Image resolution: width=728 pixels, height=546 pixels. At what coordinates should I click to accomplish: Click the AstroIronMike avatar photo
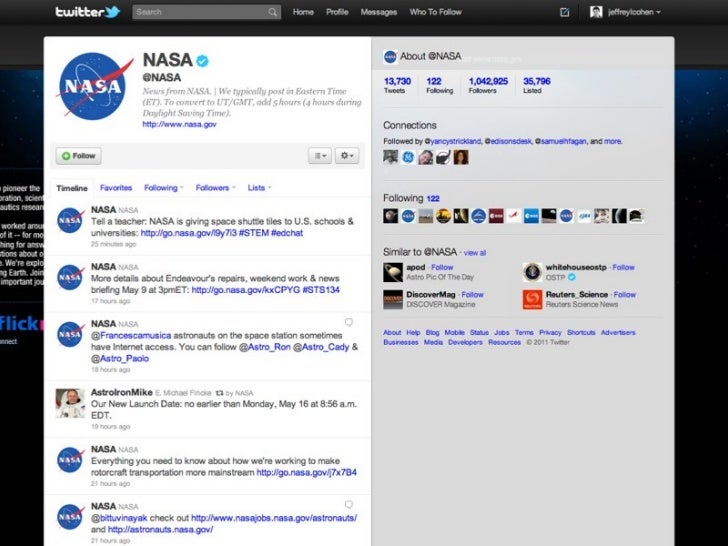(70, 403)
